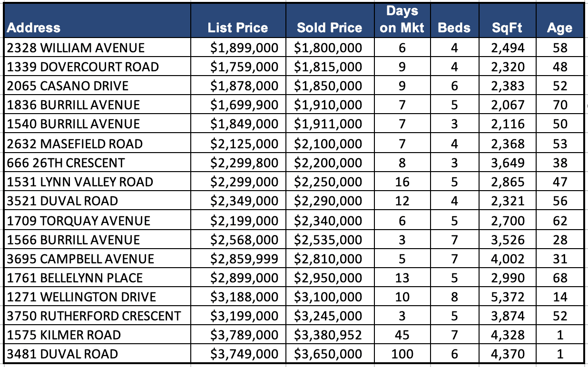Select the 100 days on market cell
This screenshot has height=367, width=588.
click(402, 354)
